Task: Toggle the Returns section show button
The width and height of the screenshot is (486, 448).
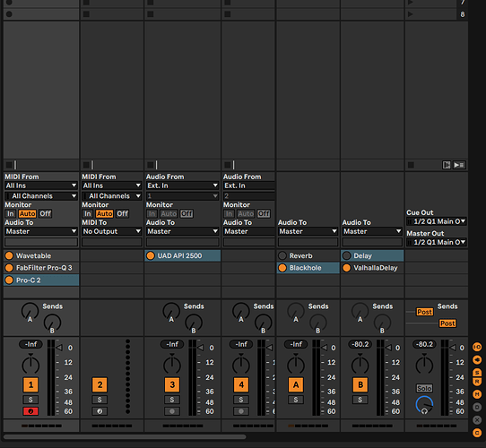Action: 477,382
